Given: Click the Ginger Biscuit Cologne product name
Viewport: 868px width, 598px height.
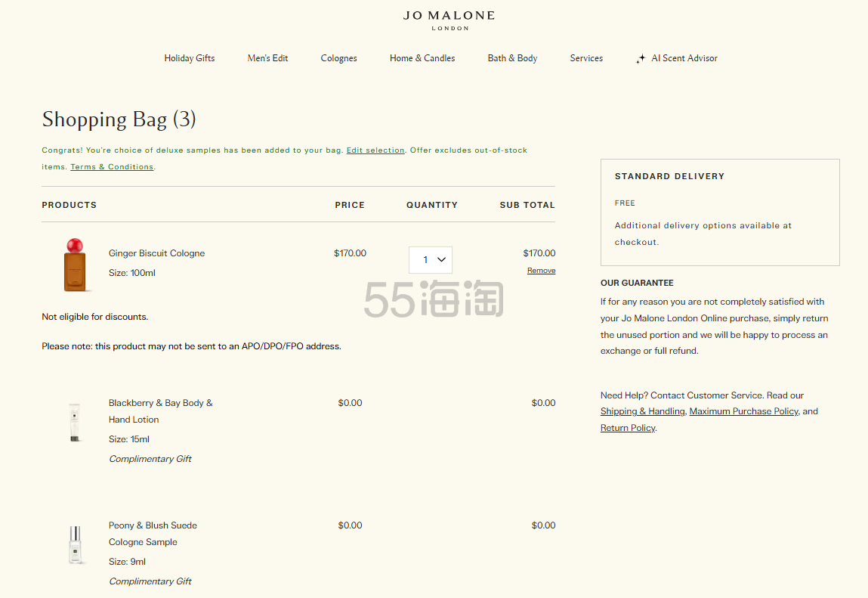Looking at the screenshot, I should (x=156, y=253).
